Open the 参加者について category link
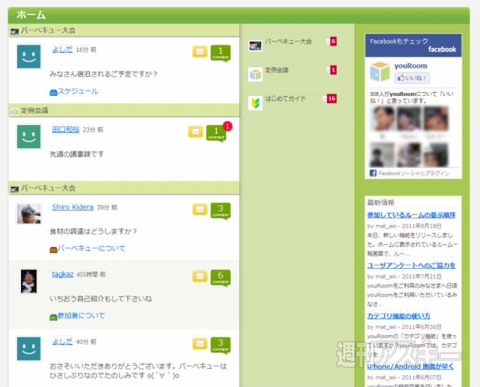 [x=81, y=316]
